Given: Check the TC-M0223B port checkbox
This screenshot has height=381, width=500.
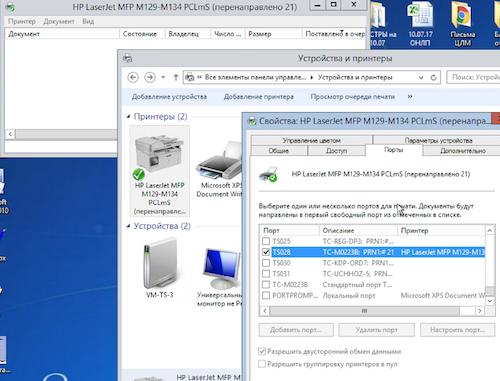Looking at the screenshot, I should click(266, 285).
